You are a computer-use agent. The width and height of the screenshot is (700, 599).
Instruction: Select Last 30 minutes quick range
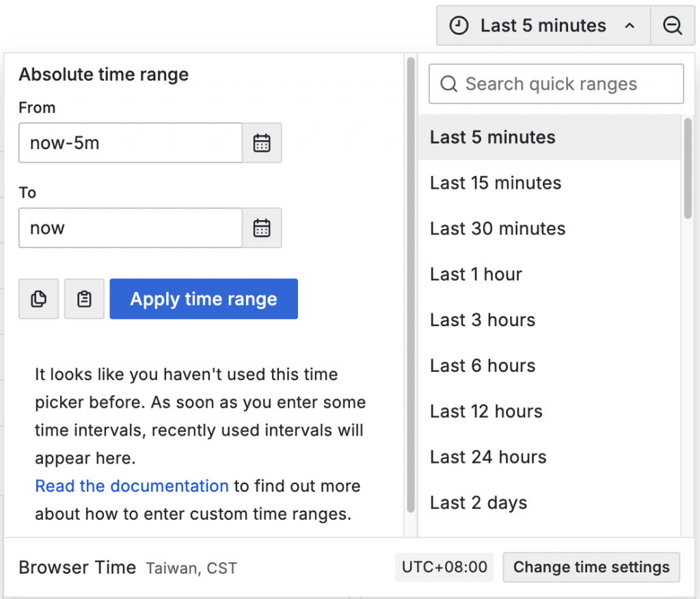498,229
